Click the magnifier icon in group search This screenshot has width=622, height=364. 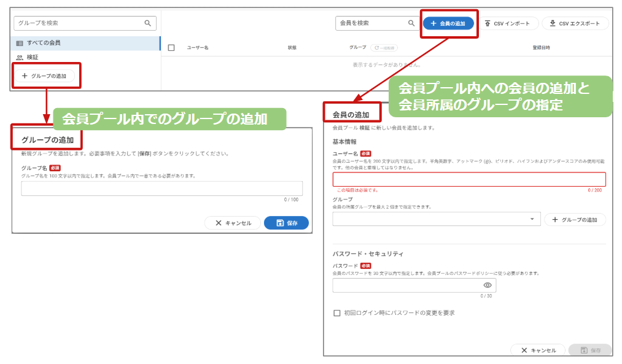tap(147, 23)
